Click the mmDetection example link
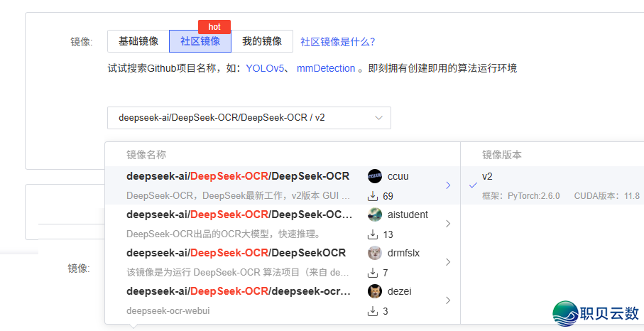Viewport: 644px width, 331px height. tap(326, 68)
